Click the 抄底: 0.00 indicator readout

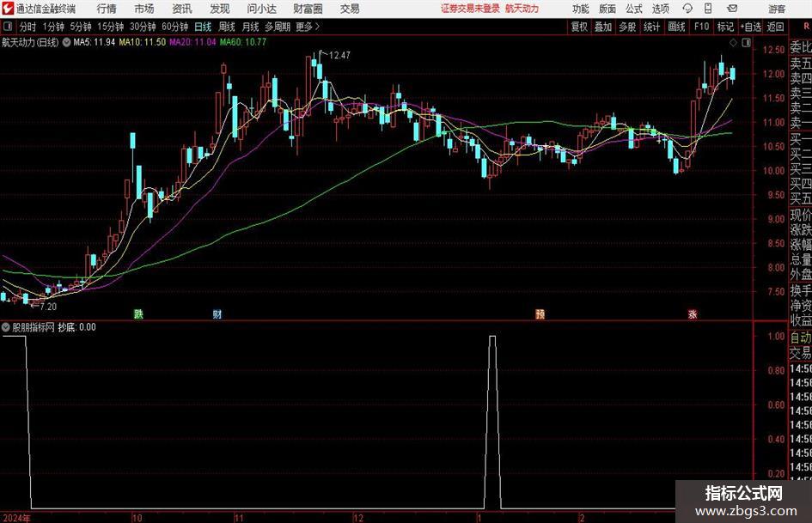tap(76, 326)
